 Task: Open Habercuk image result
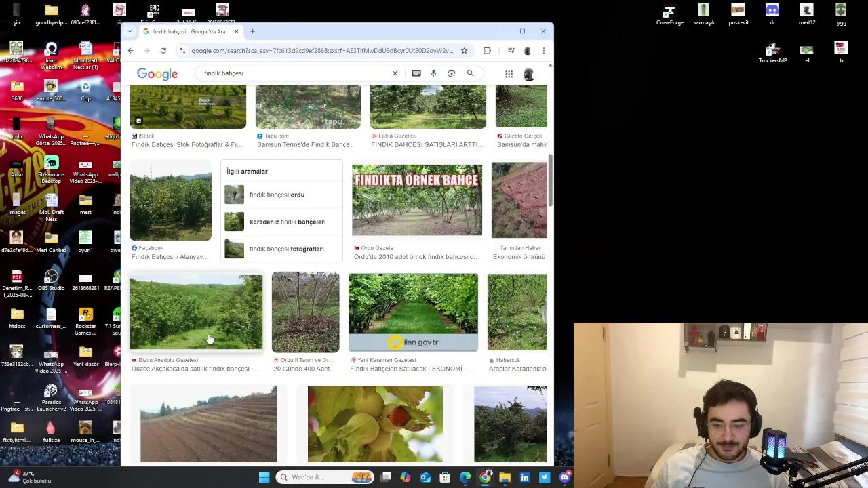517,312
